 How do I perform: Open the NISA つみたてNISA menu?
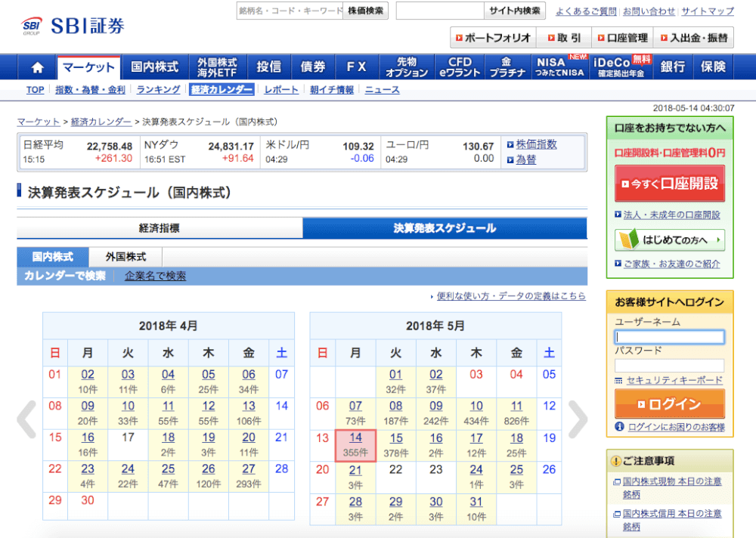[559, 67]
